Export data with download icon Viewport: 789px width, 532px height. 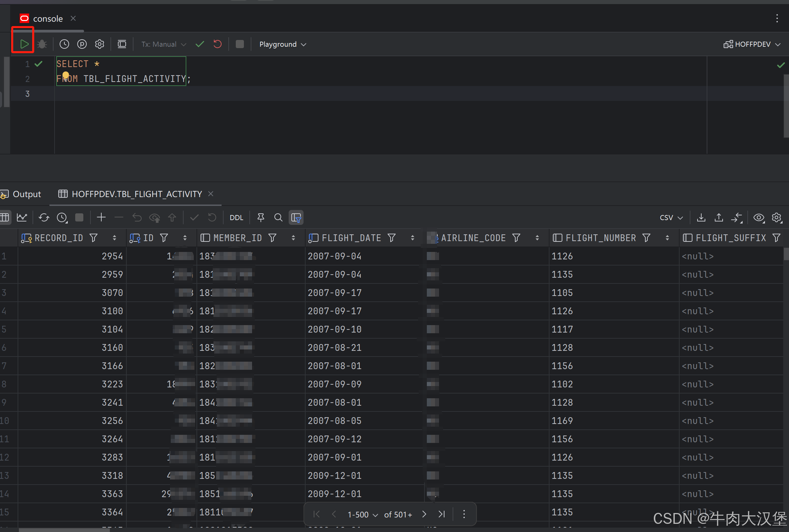pyautogui.click(x=701, y=217)
